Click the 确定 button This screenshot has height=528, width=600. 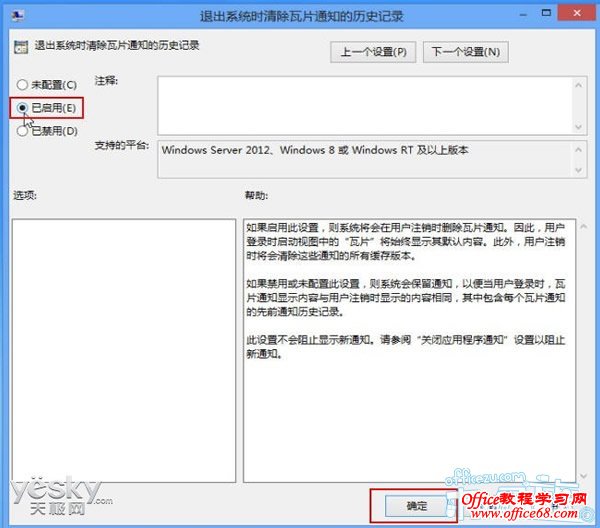(x=416, y=506)
